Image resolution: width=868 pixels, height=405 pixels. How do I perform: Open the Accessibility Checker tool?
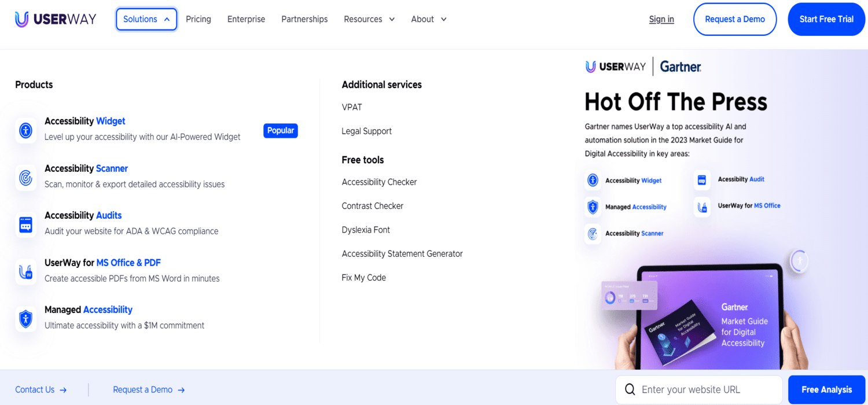(379, 182)
